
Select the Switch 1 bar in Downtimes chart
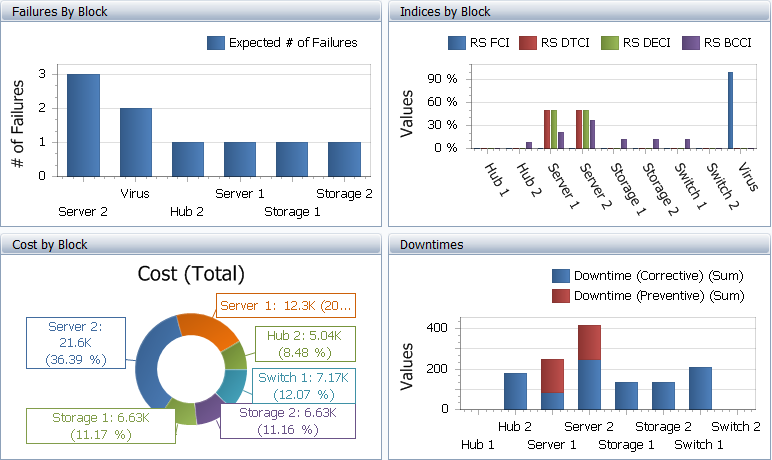point(700,388)
